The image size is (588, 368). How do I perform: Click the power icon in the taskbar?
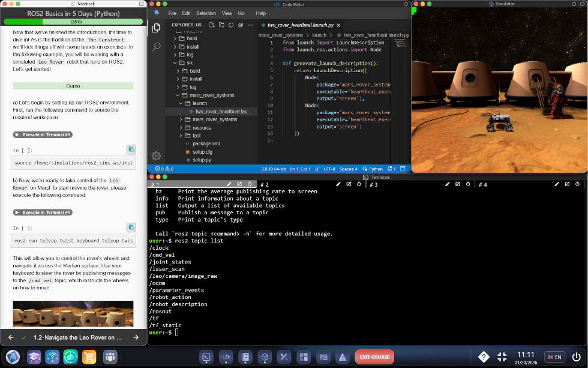click(x=576, y=357)
